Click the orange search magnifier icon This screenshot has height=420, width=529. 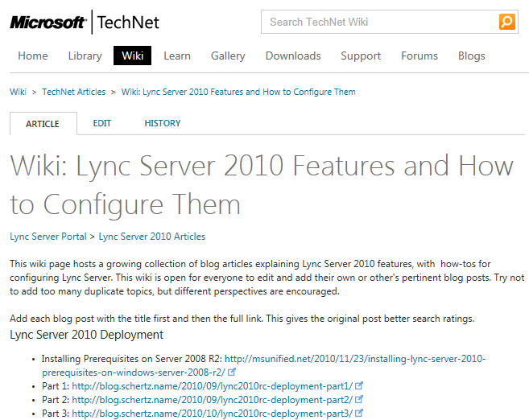pos(506,22)
